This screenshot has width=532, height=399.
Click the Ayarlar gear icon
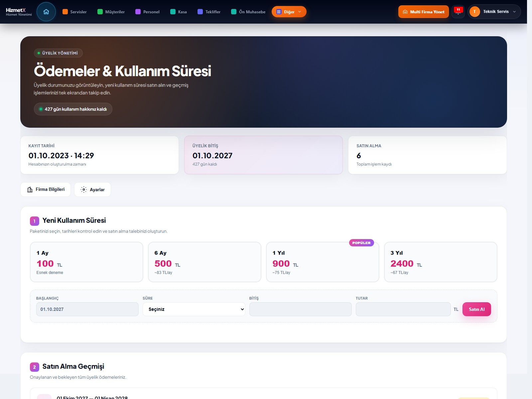click(x=84, y=190)
